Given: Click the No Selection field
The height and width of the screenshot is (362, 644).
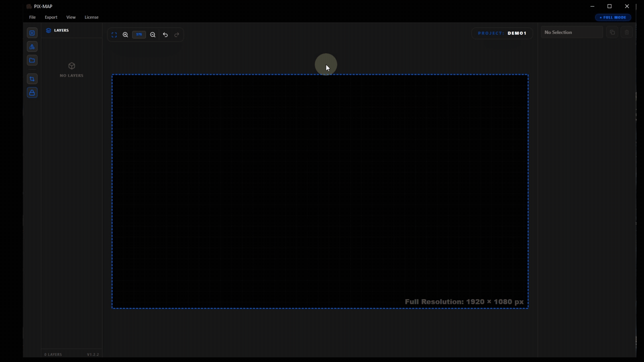Looking at the screenshot, I should [x=572, y=33].
